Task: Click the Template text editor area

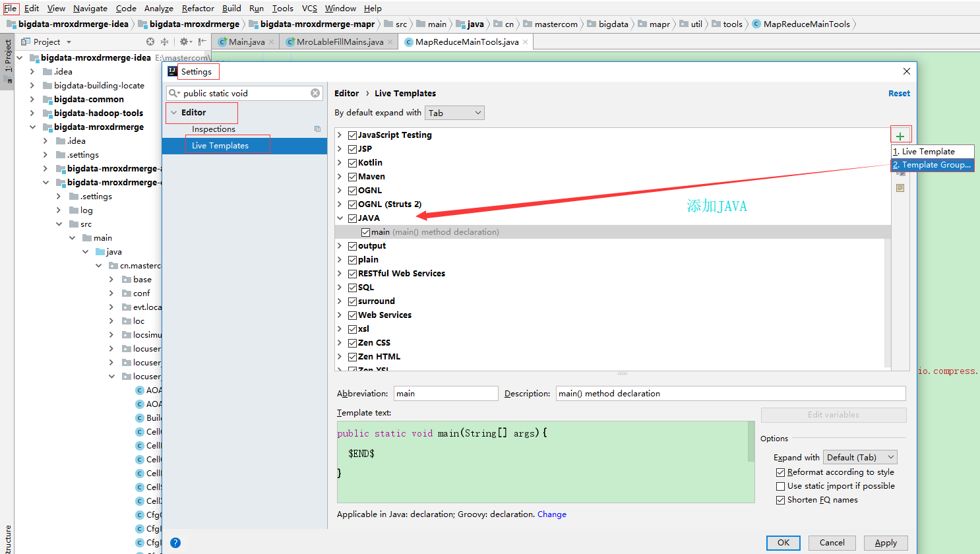Action: click(x=545, y=462)
